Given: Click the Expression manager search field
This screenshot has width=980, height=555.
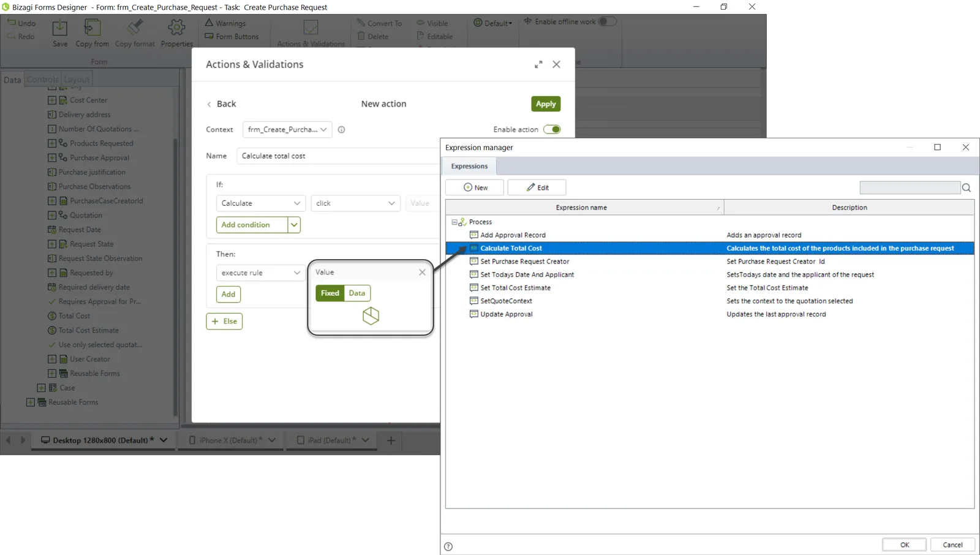Looking at the screenshot, I should click(x=910, y=187).
